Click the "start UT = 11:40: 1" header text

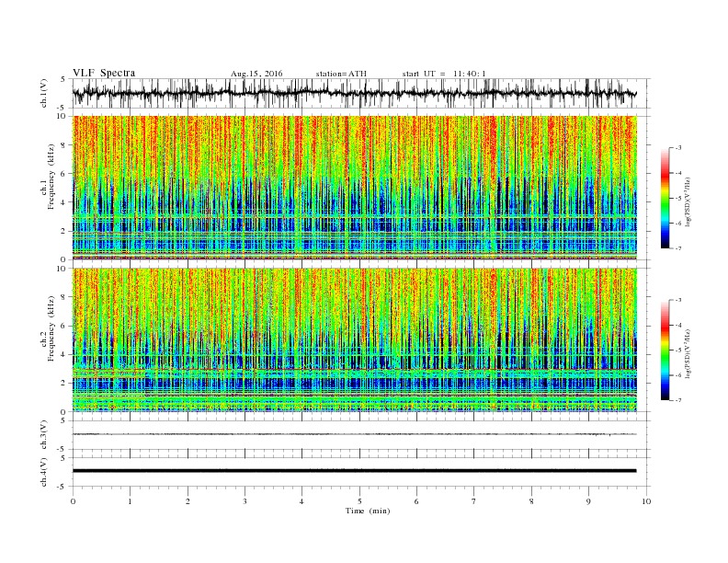click(x=444, y=74)
